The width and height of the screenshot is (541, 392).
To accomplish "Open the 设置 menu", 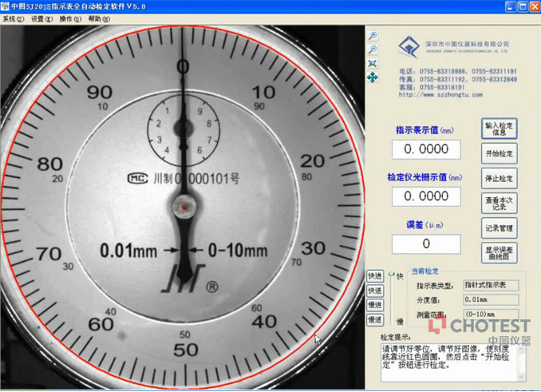I will click(41, 18).
